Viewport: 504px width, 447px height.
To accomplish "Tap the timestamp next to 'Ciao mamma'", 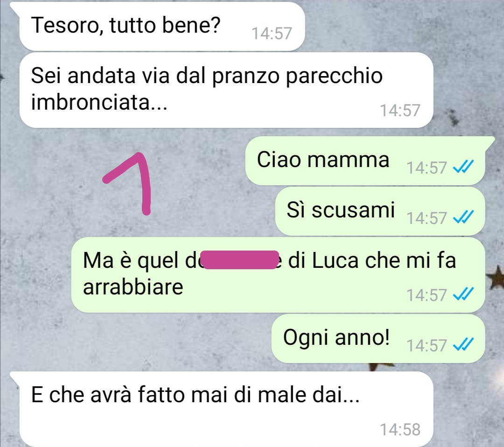I will (427, 168).
